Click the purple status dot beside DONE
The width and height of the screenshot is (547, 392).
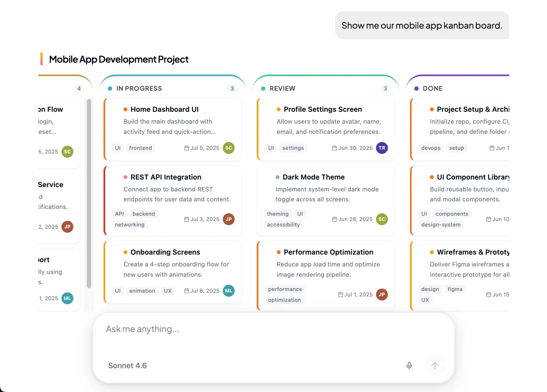coord(416,89)
